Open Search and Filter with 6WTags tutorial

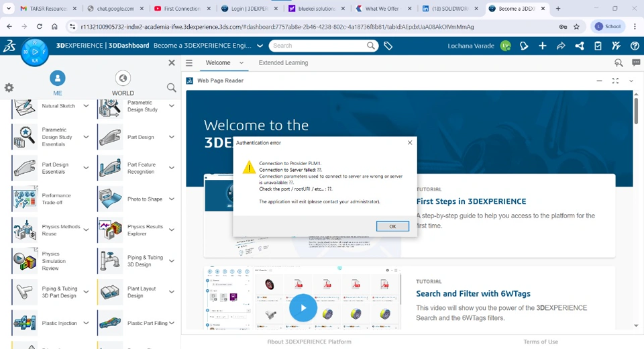(473, 293)
